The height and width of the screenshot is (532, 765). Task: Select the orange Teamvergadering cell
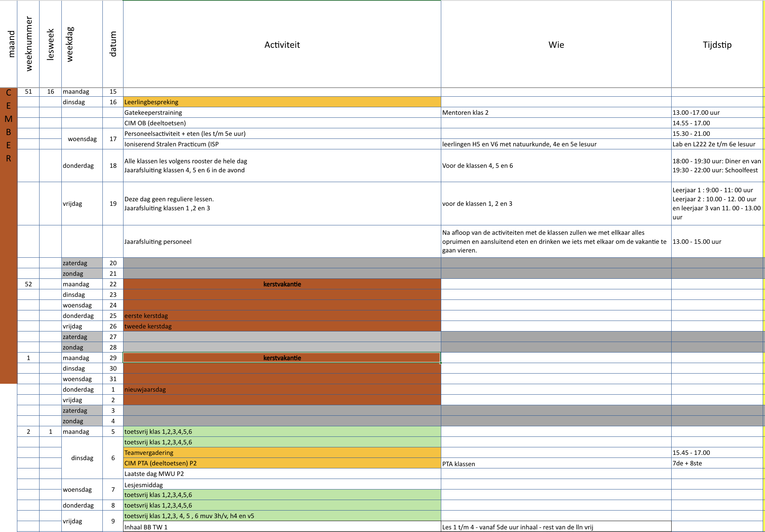(x=282, y=453)
